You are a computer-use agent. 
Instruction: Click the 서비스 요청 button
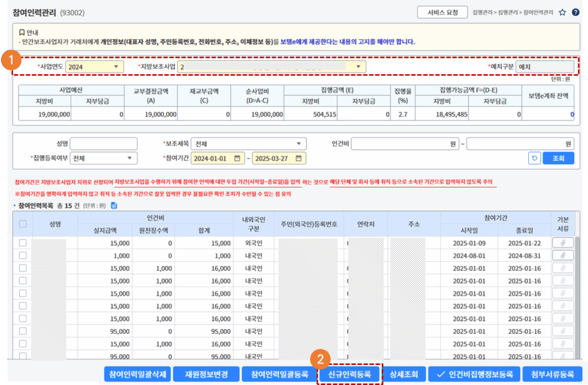(443, 13)
